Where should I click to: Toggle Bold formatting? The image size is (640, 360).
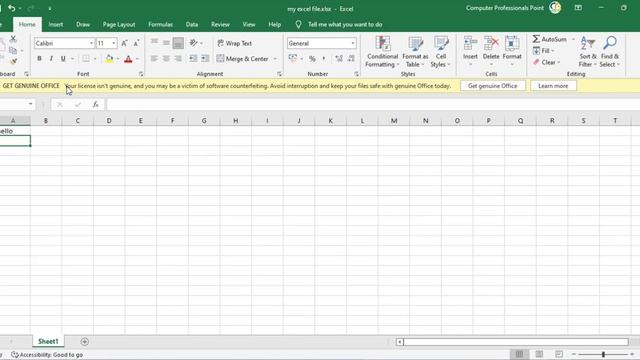pos(39,59)
